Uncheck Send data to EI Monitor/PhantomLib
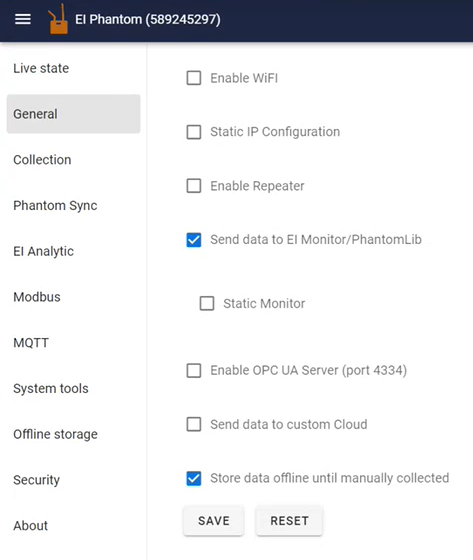473x560 pixels. (x=194, y=240)
